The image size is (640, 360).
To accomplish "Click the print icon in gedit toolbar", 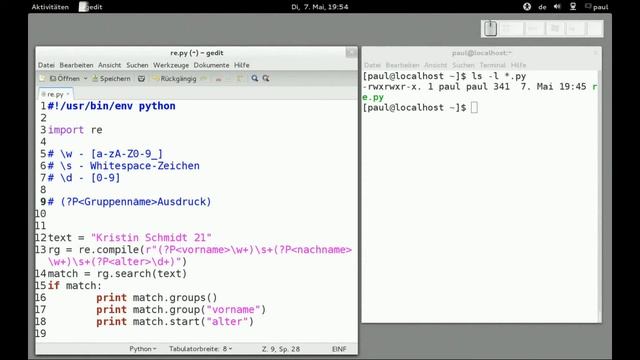I will click(141, 78).
